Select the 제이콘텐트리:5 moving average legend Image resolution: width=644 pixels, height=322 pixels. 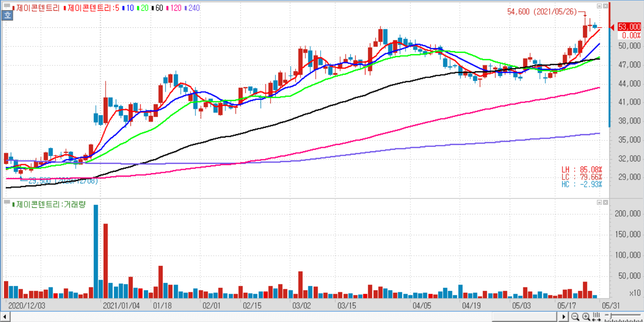[x=91, y=8]
